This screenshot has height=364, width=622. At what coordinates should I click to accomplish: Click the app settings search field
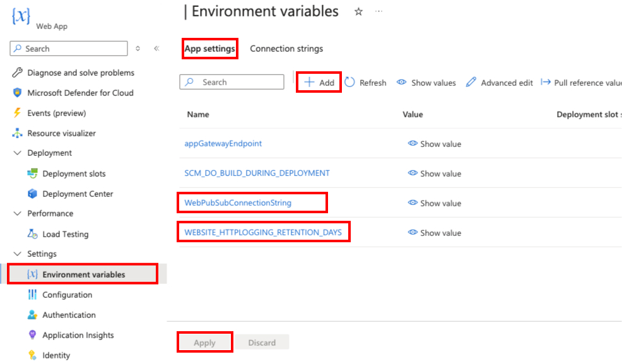coord(232,82)
